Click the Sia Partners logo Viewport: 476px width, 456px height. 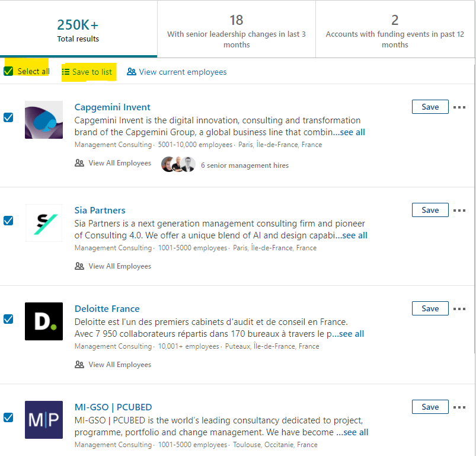click(44, 223)
